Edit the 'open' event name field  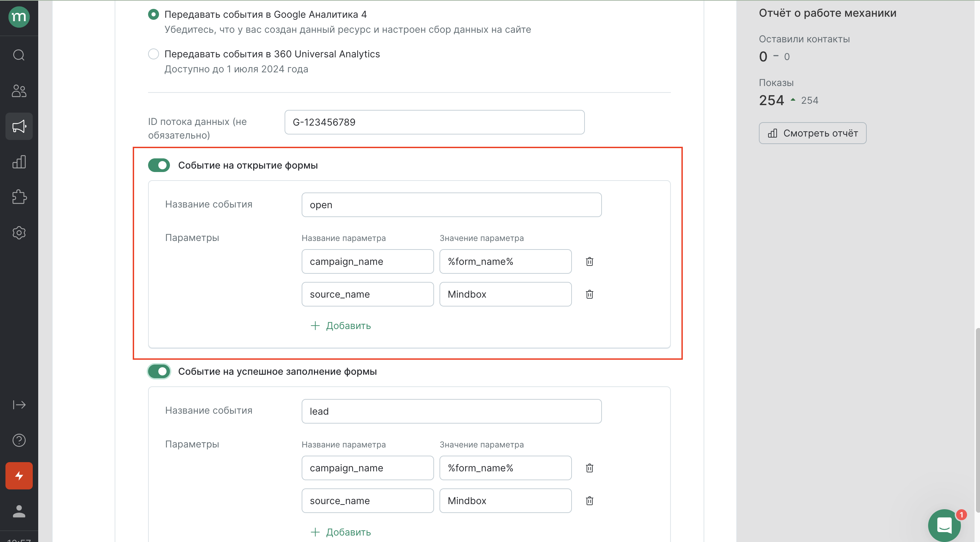tap(451, 205)
